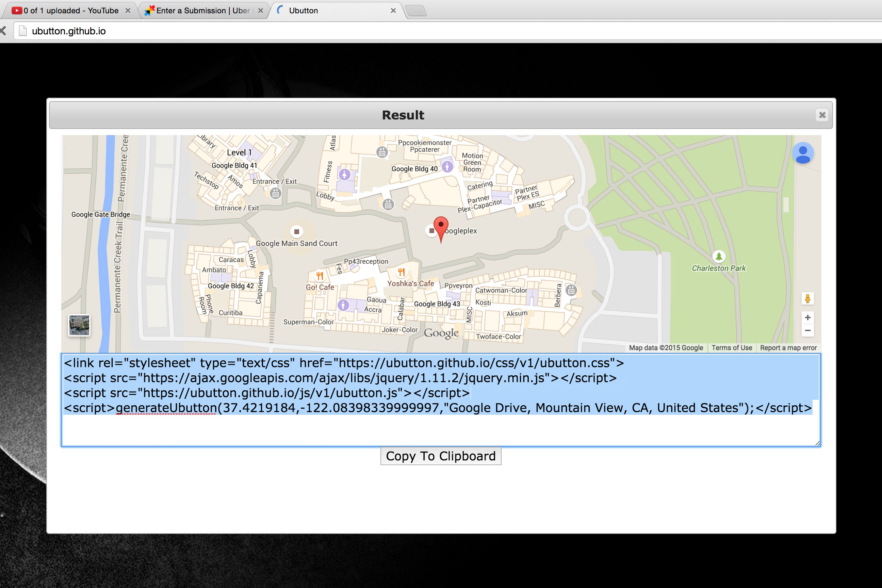Click the Google account avatar on map

tap(802, 153)
